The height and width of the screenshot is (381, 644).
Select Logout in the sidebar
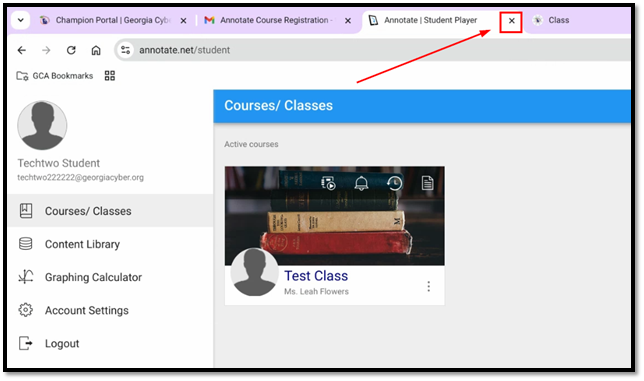110,343
